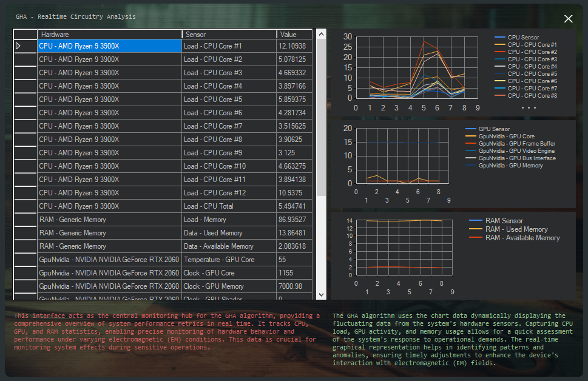Select the Load - CPU Core #6 cell

[x=229, y=112]
